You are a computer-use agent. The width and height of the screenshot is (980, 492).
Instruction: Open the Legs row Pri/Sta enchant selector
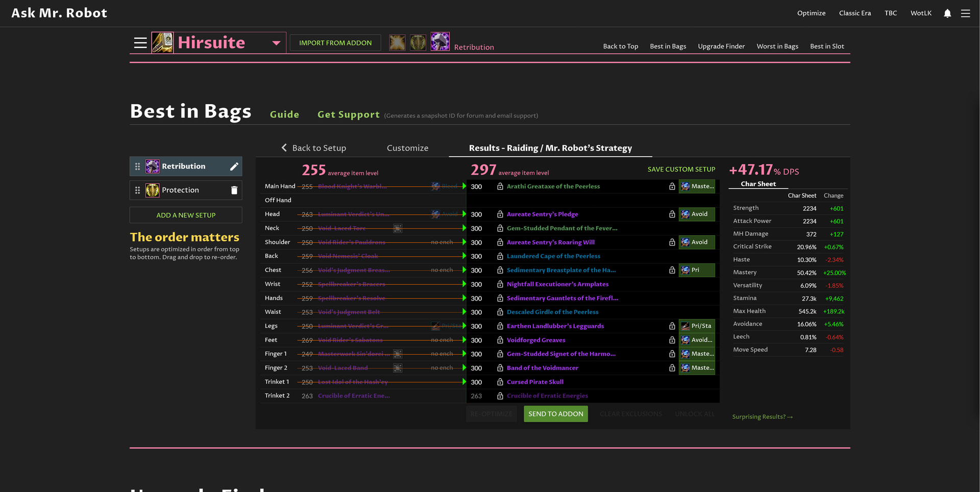click(x=697, y=326)
